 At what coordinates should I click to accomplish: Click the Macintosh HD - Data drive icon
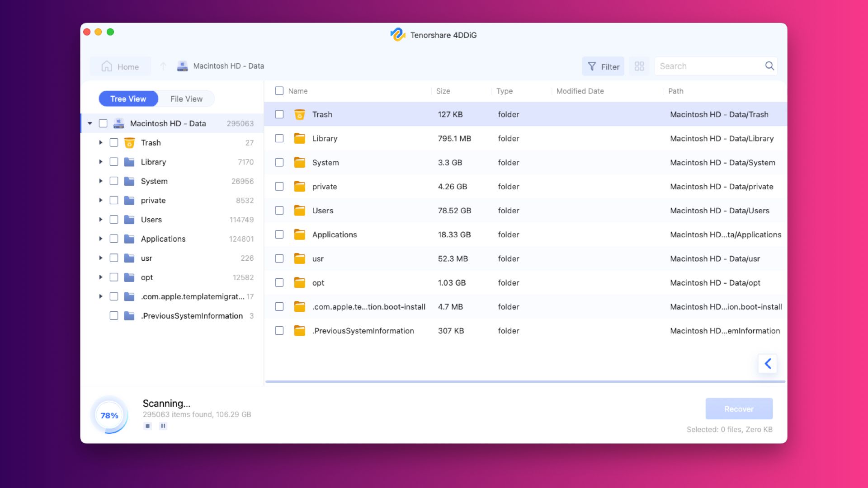pos(182,66)
